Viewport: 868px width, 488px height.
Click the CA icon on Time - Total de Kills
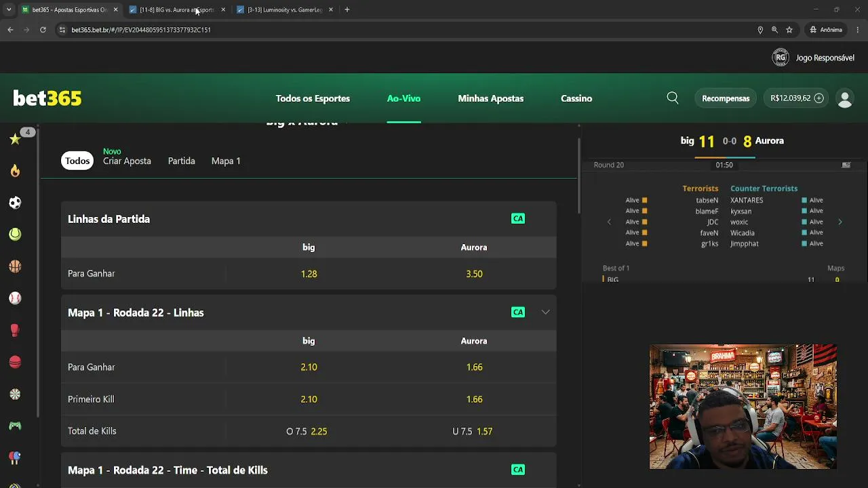tap(518, 469)
